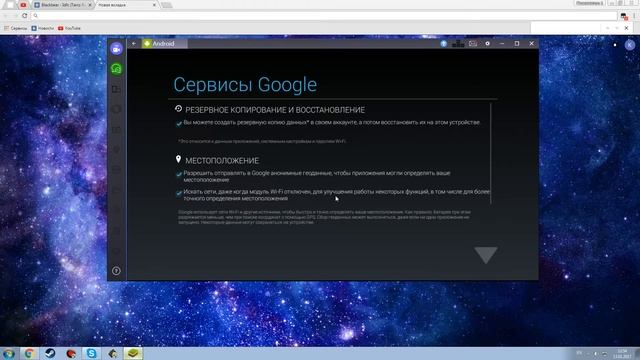
Task: Click the 'МЕСТОПОЛОЖЕНИЕ' heading
Action: click(222, 160)
